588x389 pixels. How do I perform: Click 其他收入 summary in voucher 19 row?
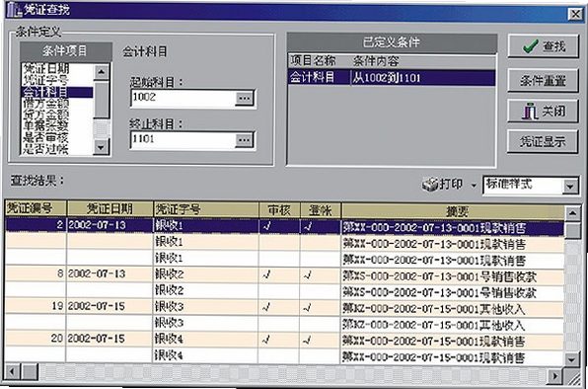502,309
